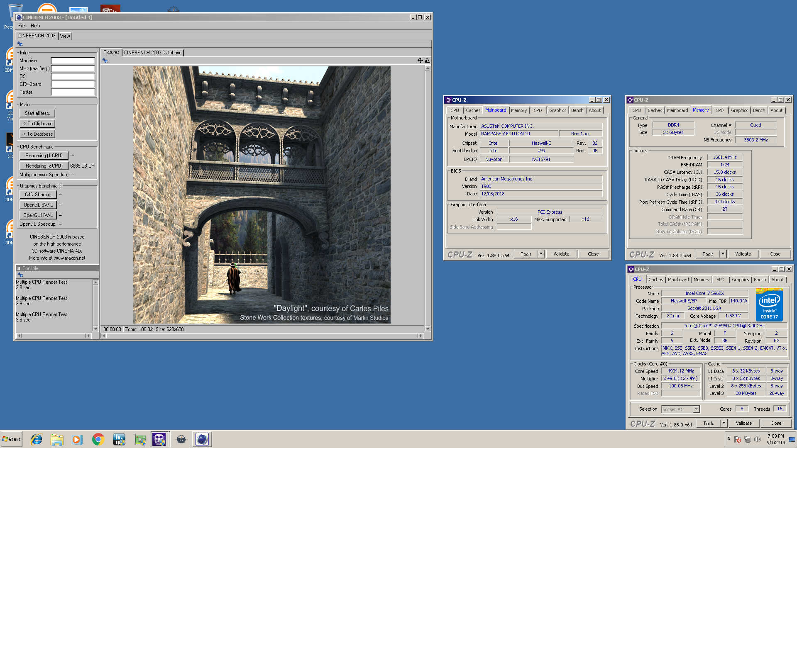The width and height of the screenshot is (797, 672).
Task: Click the Machine input field
Action: (x=73, y=61)
